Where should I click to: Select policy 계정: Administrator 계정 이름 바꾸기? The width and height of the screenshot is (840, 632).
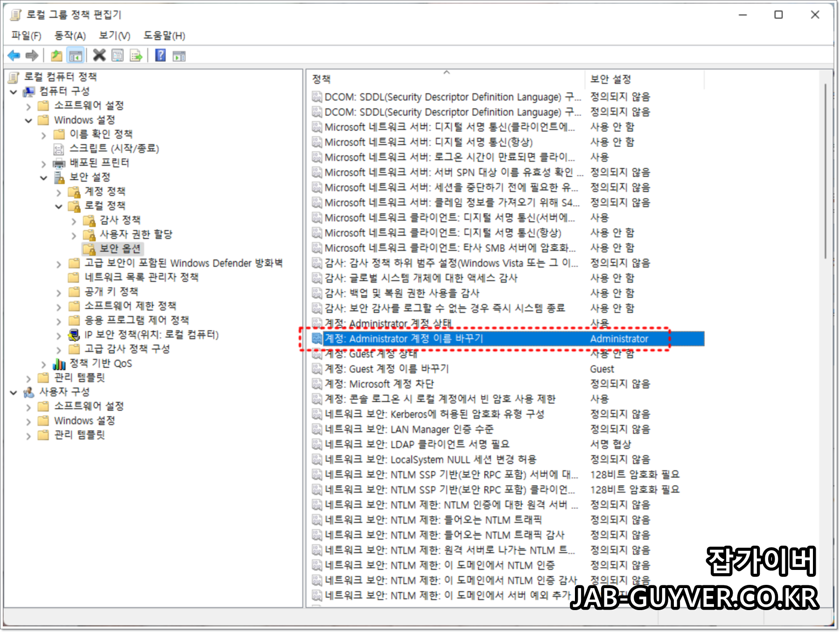coord(508,338)
